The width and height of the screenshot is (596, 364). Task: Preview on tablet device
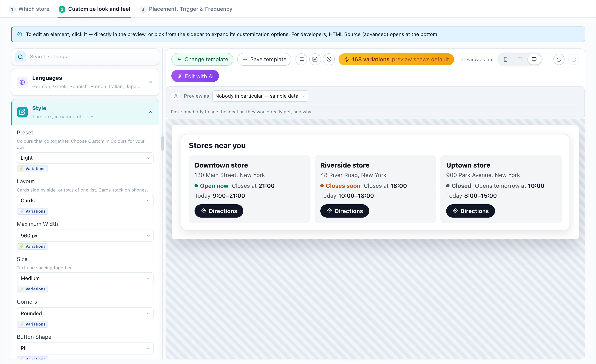point(520,59)
